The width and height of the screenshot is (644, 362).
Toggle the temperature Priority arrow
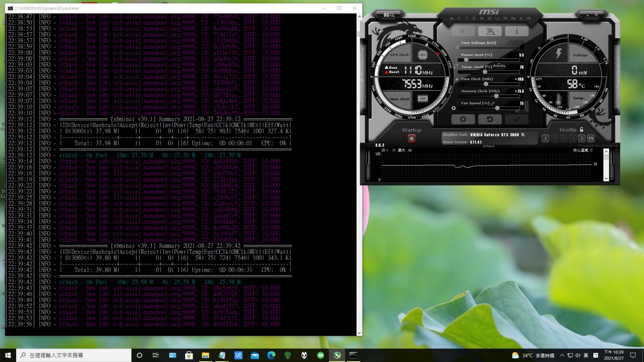click(x=499, y=65)
